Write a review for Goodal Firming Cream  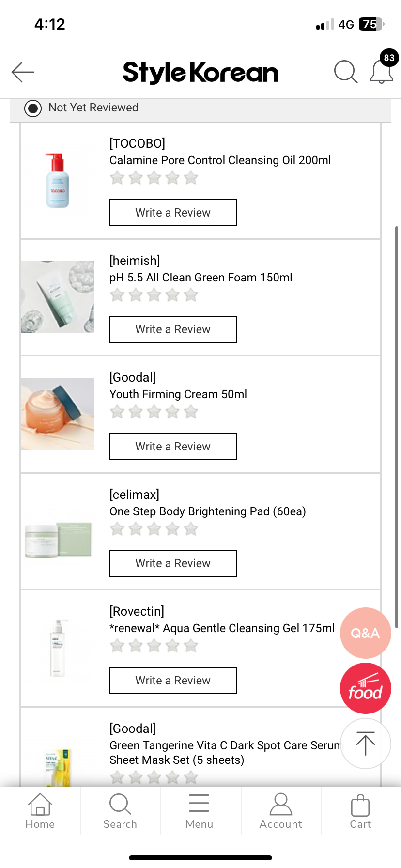click(173, 447)
